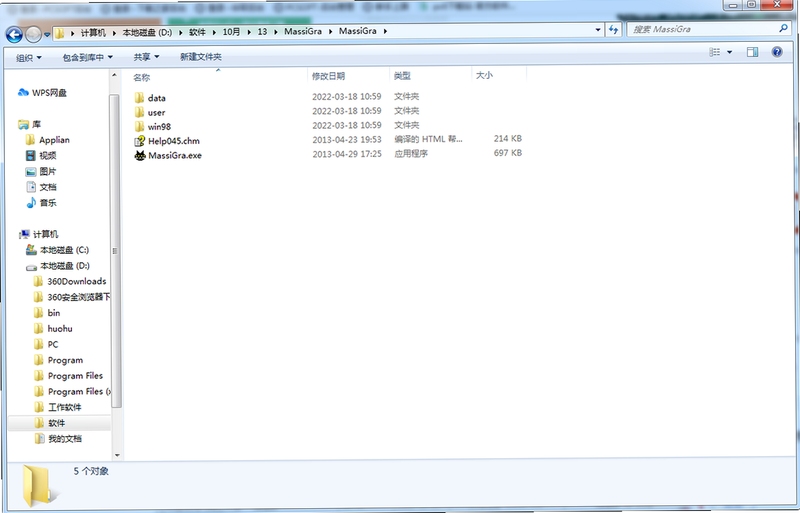Select the user folder icon
This screenshot has width=800, height=513.
tap(139, 112)
